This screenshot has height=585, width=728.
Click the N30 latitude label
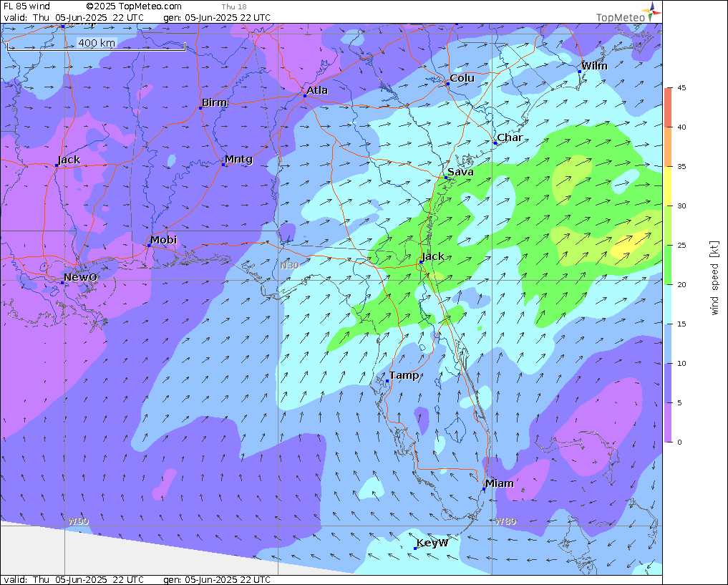point(289,266)
